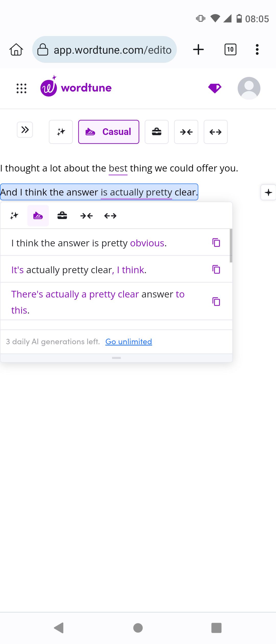Copy the suggestion 'It's actually pretty clear, I think'
The image size is (276, 644).
pos(216,270)
